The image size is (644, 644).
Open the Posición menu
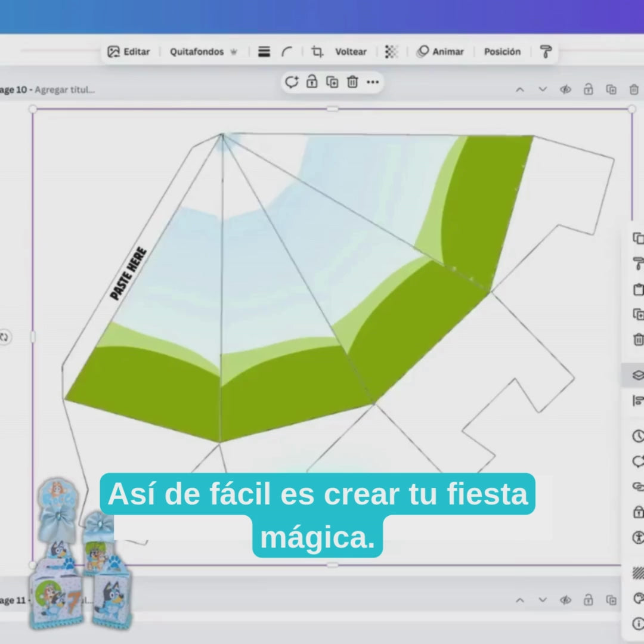coord(502,52)
